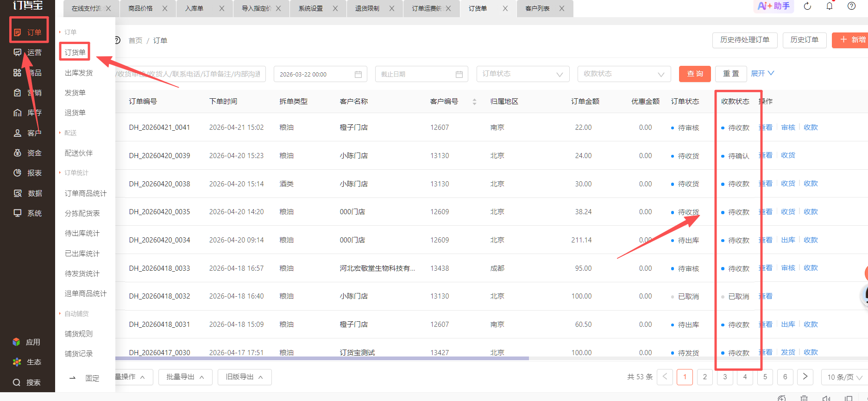Screen dimensions: 868x401
Task: Go to the next page using the arrow
Action: [805, 377]
